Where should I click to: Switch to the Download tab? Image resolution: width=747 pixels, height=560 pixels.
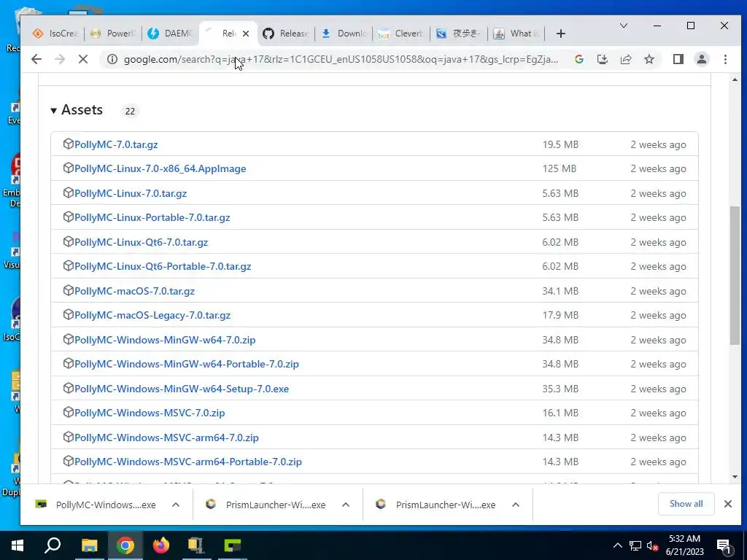tap(344, 34)
